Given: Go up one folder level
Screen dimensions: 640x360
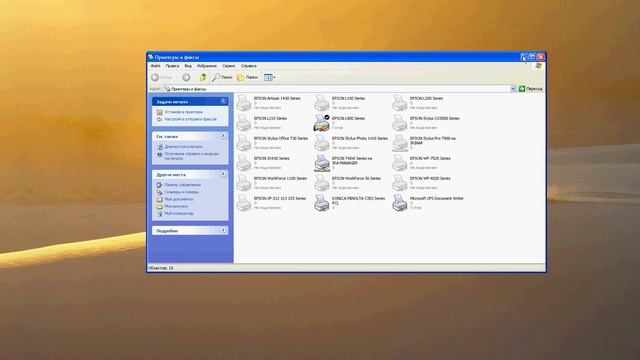Looking at the screenshot, I should (x=203, y=77).
